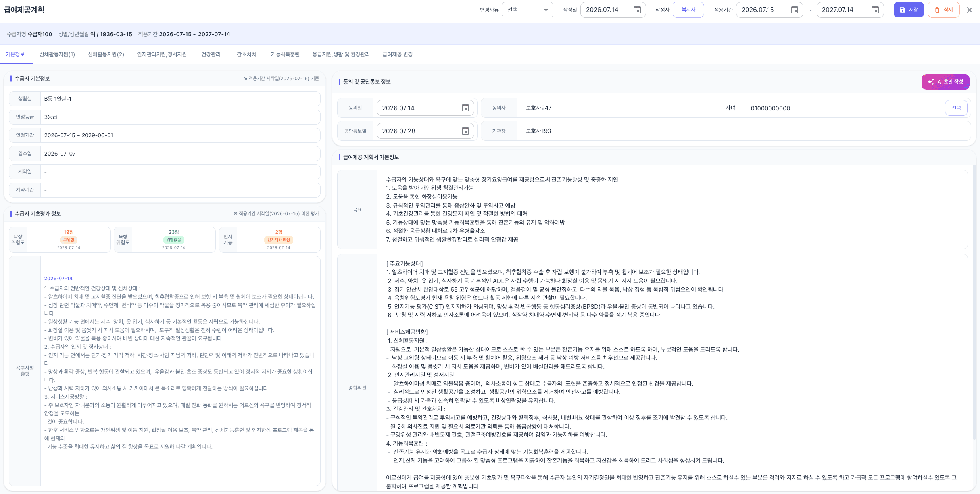
Task: Click the 기관장 name 보호자193
Action: click(538, 131)
